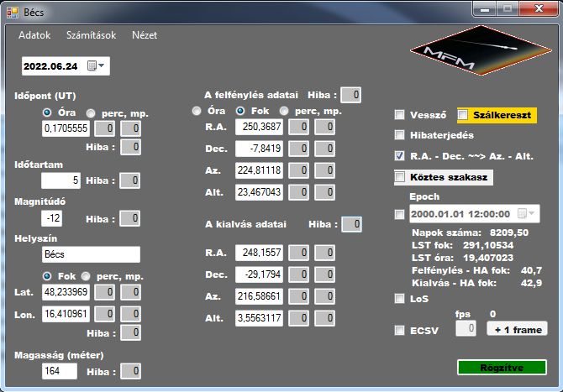This screenshot has height=392, width=563.
Task: Click the MFM logo image
Action: click(x=481, y=50)
